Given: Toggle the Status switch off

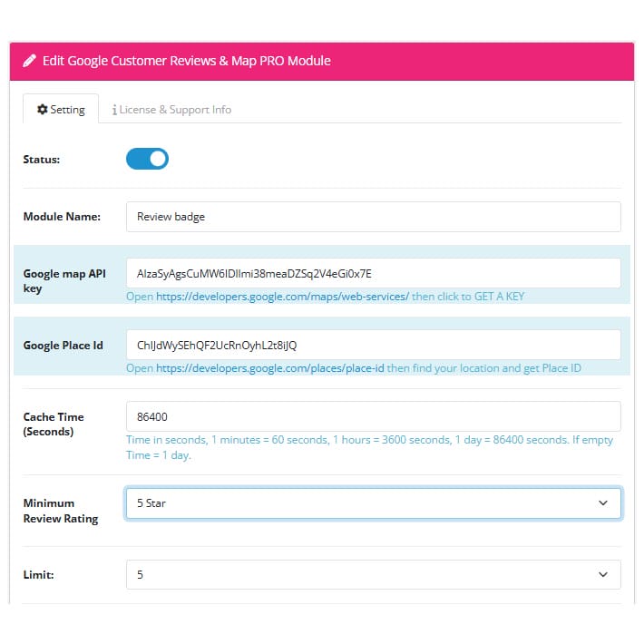Looking at the screenshot, I should (147, 159).
